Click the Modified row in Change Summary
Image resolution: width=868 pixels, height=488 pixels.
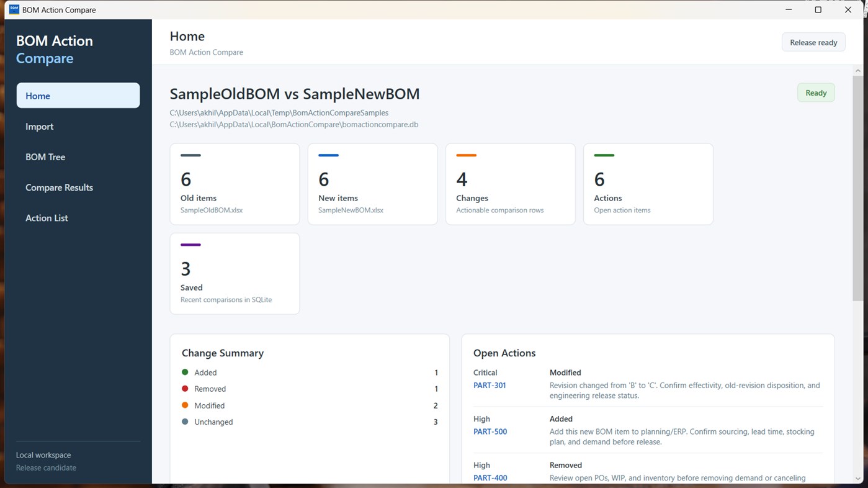[x=310, y=405]
